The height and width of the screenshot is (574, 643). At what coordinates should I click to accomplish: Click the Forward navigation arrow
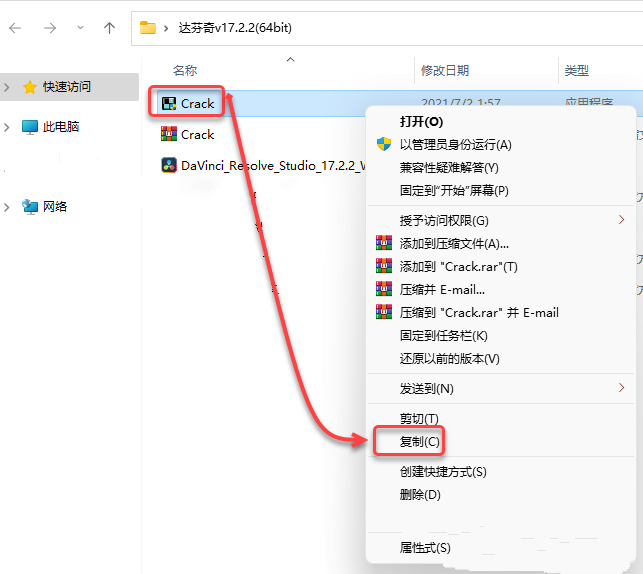[50, 28]
